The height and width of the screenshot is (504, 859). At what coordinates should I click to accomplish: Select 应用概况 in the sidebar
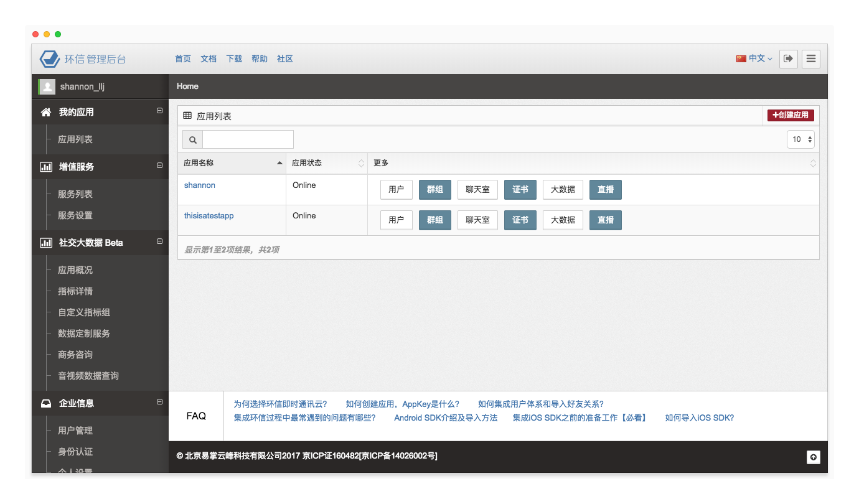75,270
